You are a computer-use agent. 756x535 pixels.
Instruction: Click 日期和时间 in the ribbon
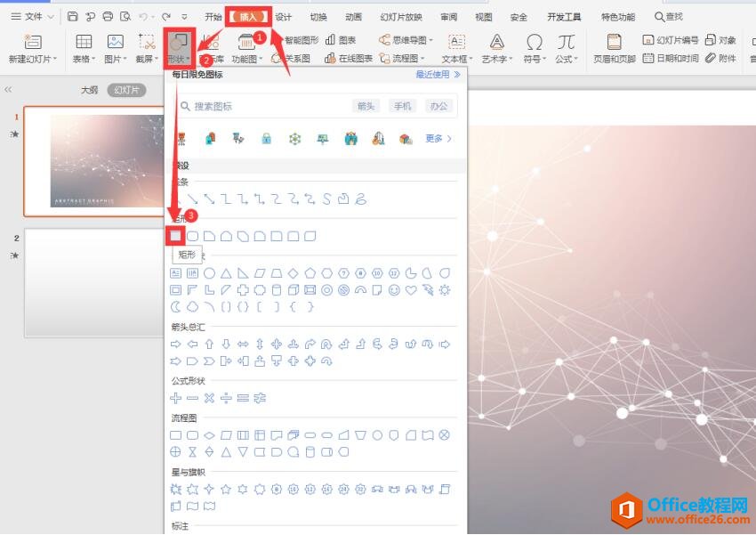click(x=671, y=59)
